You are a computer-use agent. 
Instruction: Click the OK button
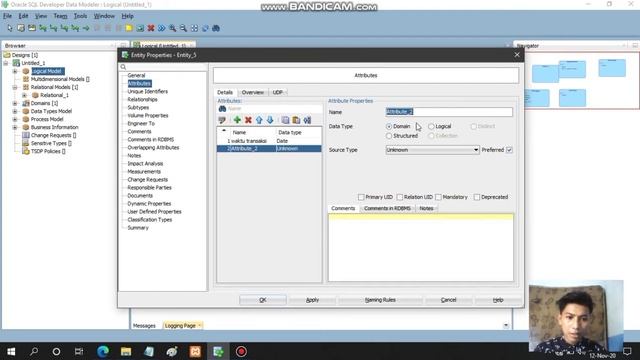262,300
